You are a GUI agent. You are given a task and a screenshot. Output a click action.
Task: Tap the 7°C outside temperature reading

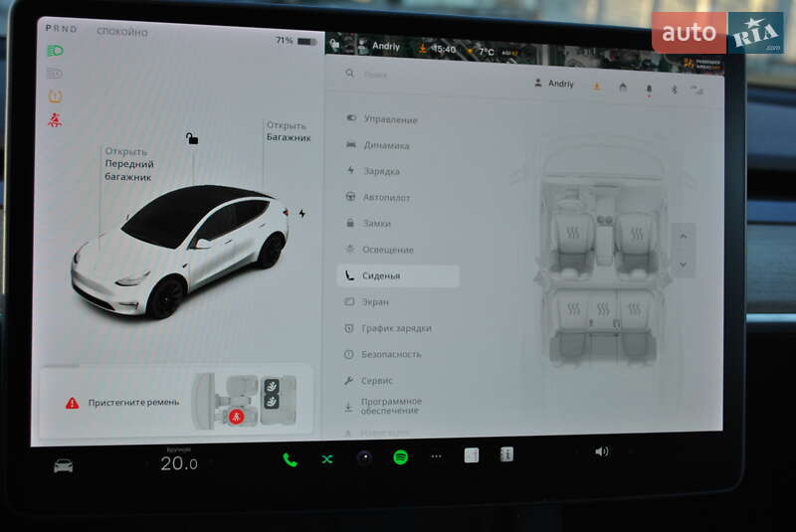pyautogui.click(x=486, y=52)
